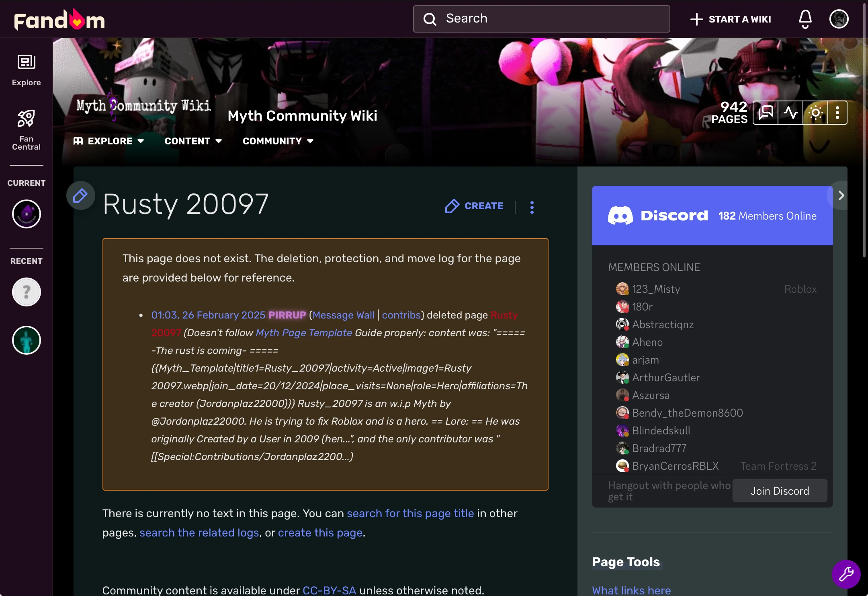Open the purple wrench tools button

(x=846, y=574)
